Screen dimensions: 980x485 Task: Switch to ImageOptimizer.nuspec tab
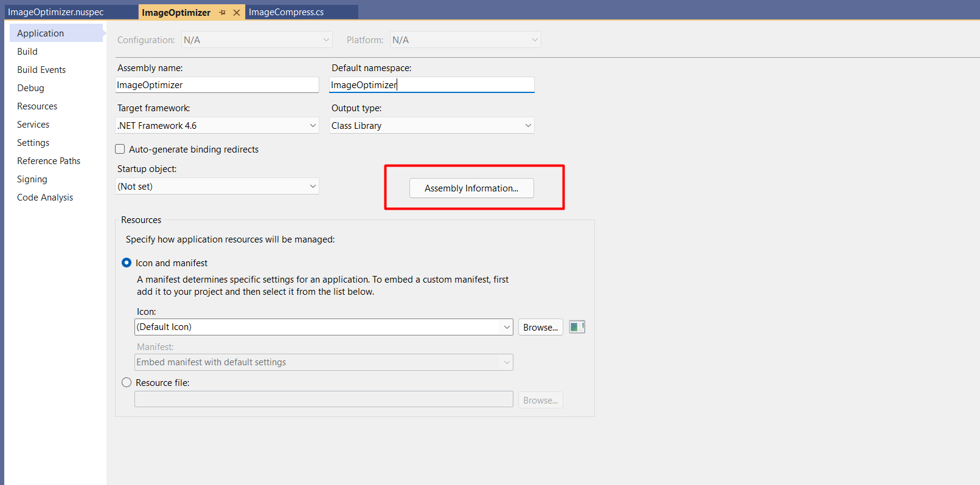pos(56,12)
